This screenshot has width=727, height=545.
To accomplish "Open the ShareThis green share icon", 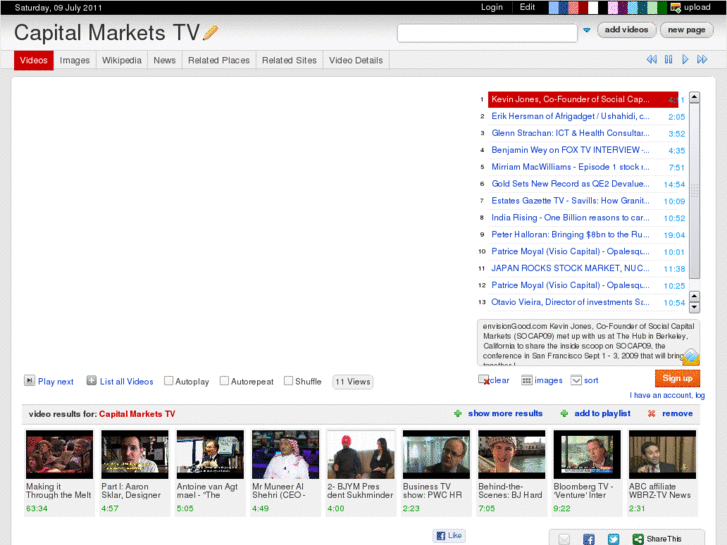I will pyautogui.click(x=638, y=539).
